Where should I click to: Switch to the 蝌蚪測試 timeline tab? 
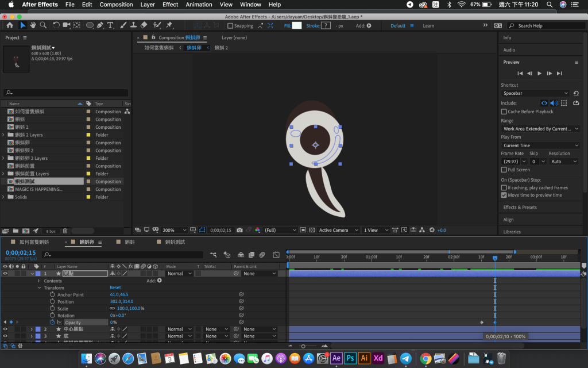coord(175,242)
